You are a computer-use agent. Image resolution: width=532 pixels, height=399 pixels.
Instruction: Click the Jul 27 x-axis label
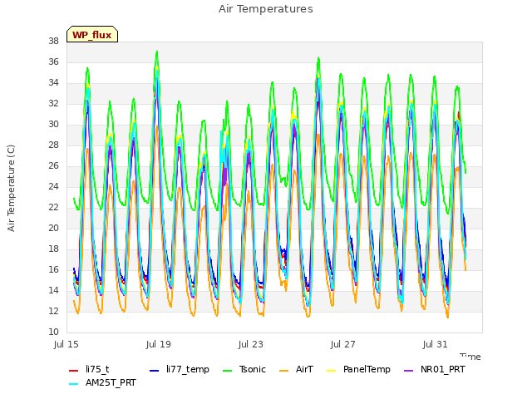click(343, 344)
